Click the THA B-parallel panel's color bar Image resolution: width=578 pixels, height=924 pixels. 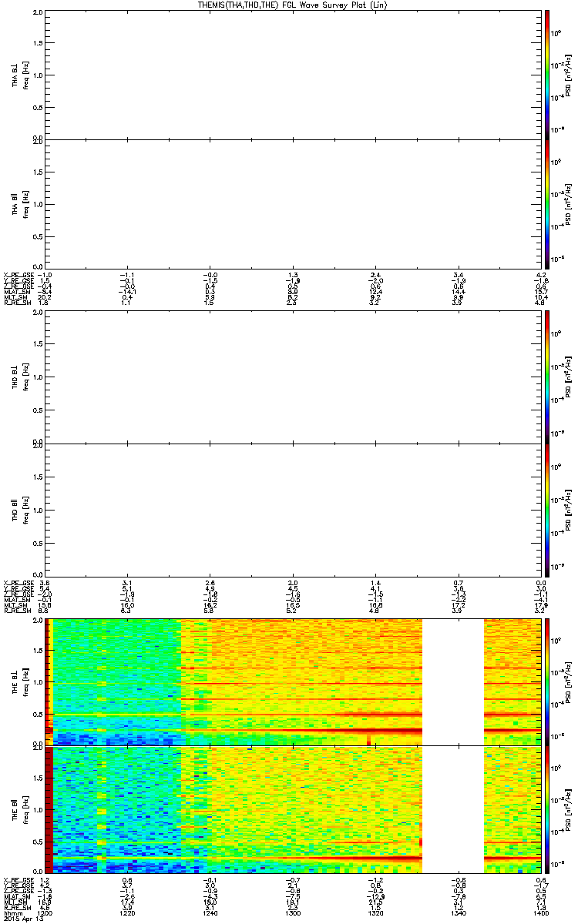[x=546, y=203]
